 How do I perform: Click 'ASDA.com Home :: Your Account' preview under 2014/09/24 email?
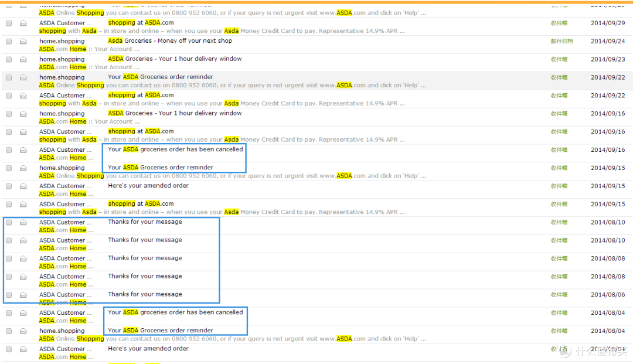click(89, 49)
